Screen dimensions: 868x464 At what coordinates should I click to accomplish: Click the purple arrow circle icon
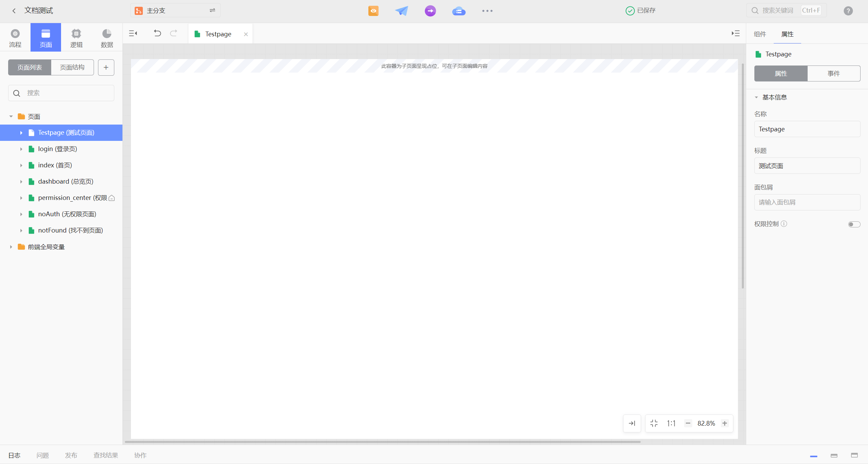[x=430, y=11]
